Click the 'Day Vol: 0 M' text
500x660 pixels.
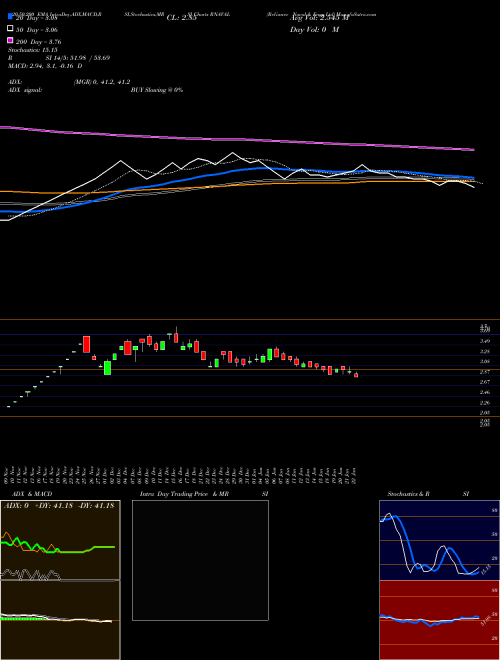pos(314,30)
